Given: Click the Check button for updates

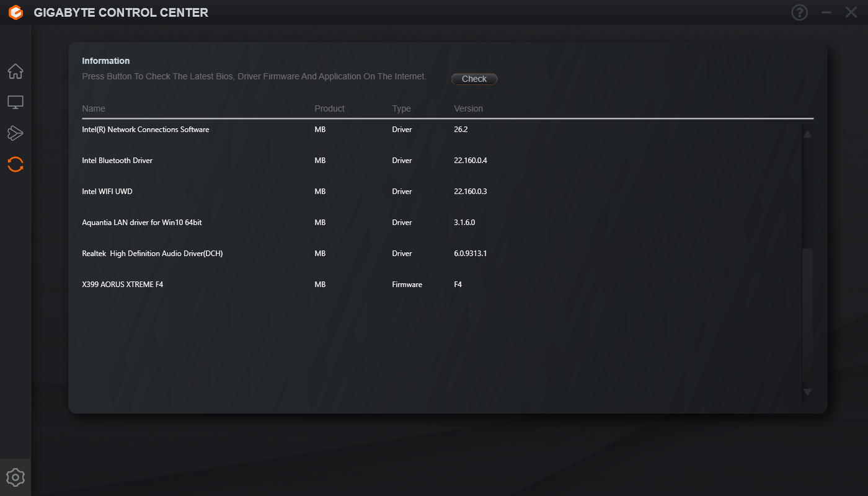Looking at the screenshot, I should 474,79.
